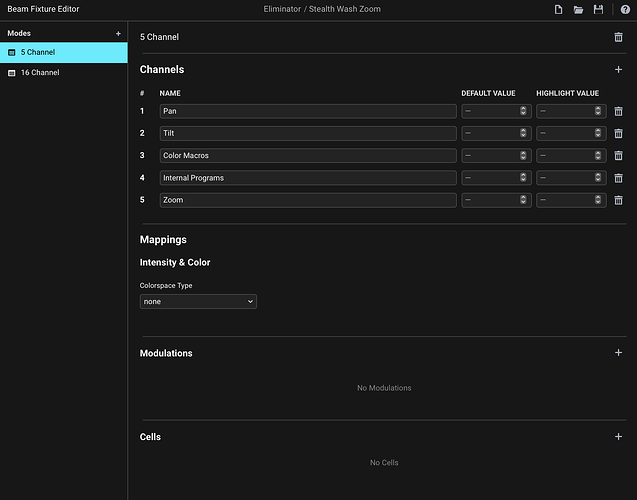Click the Pan channel name field
Image resolution: width=637 pixels, height=500 pixels.
pos(307,112)
